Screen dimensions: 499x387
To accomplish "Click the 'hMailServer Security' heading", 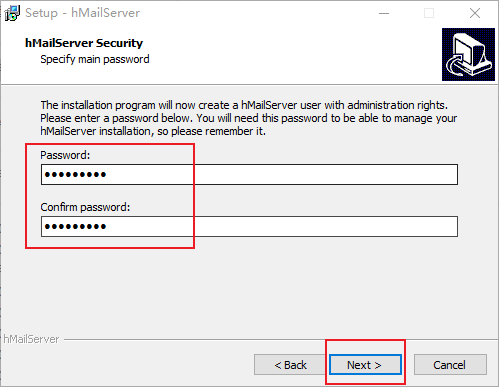I will coord(84,43).
